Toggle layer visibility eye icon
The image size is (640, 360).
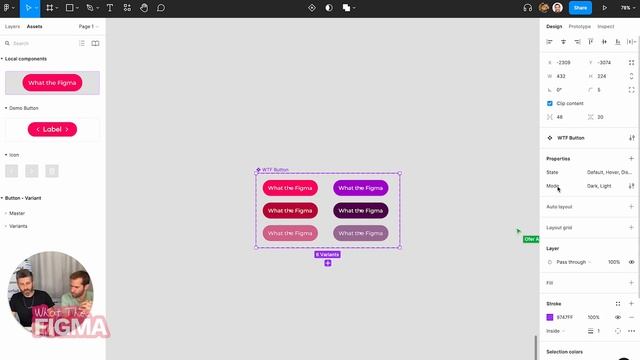[631, 262]
